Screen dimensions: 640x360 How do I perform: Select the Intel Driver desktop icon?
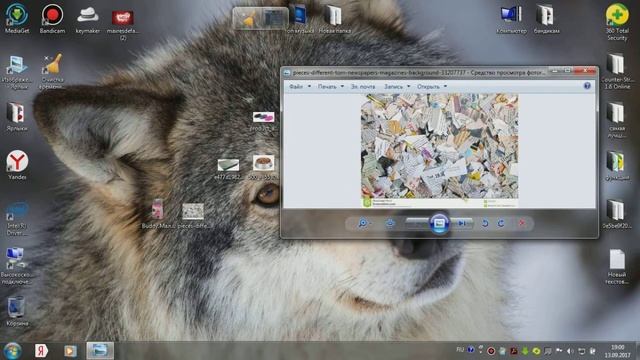(17, 218)
